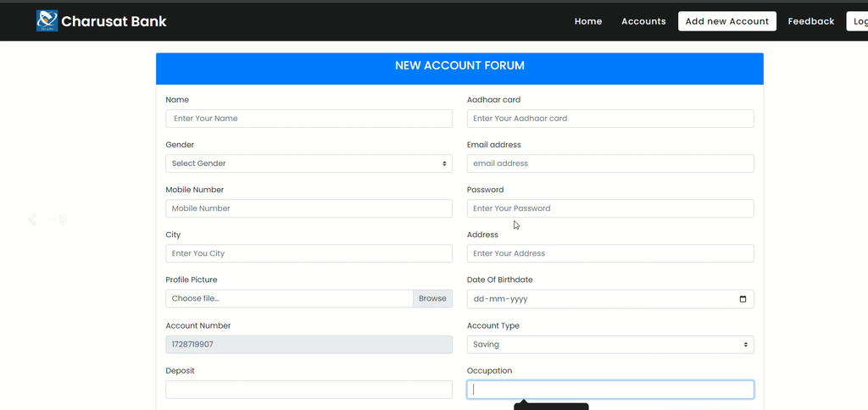Click the Account Number 1728719907 field
Screen dimensions: 868x410
coord(309,344)
